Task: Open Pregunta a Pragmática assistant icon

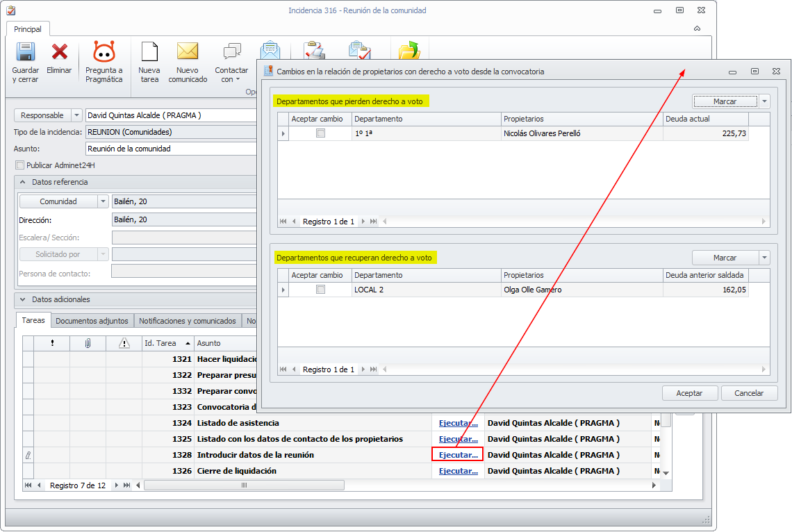Action: (104, 53)
